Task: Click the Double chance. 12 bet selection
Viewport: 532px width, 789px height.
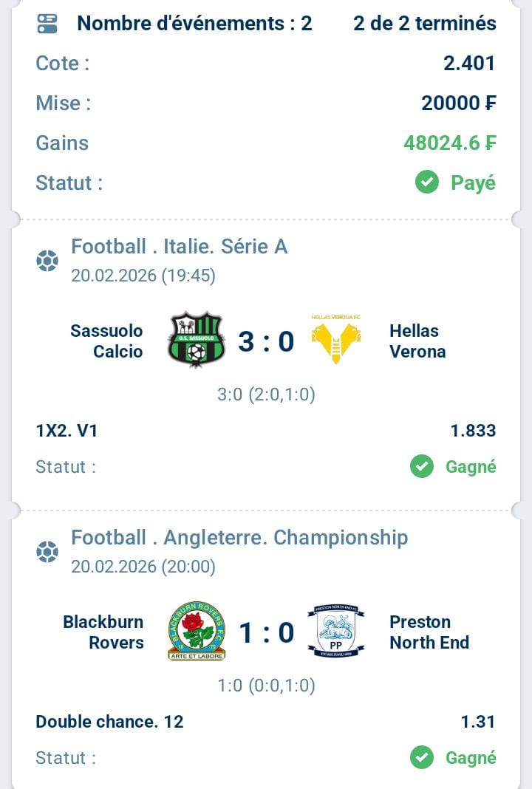Action: click(x=109, y=721)
